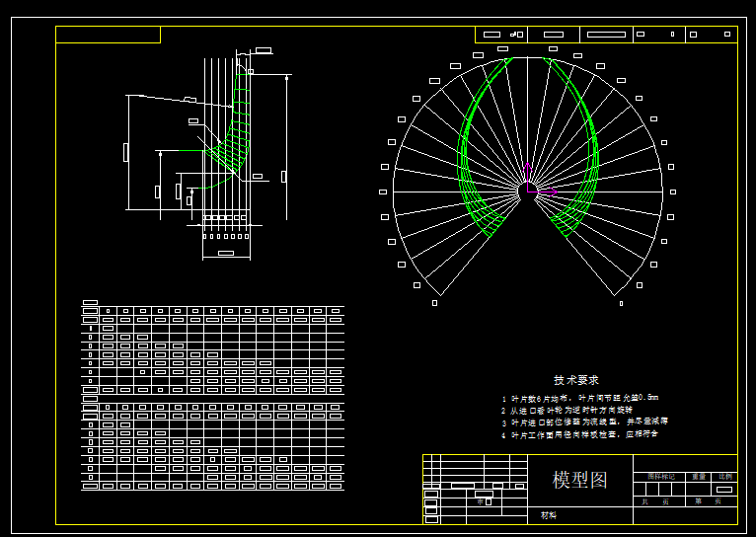Click technical requirement line 3 text

point(584,422)
